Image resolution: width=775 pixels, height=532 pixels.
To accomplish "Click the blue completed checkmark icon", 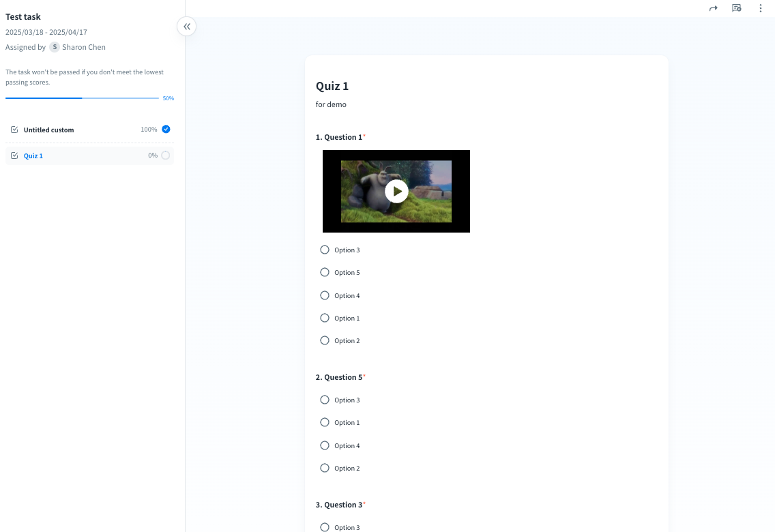I will (x=166, y=129).
